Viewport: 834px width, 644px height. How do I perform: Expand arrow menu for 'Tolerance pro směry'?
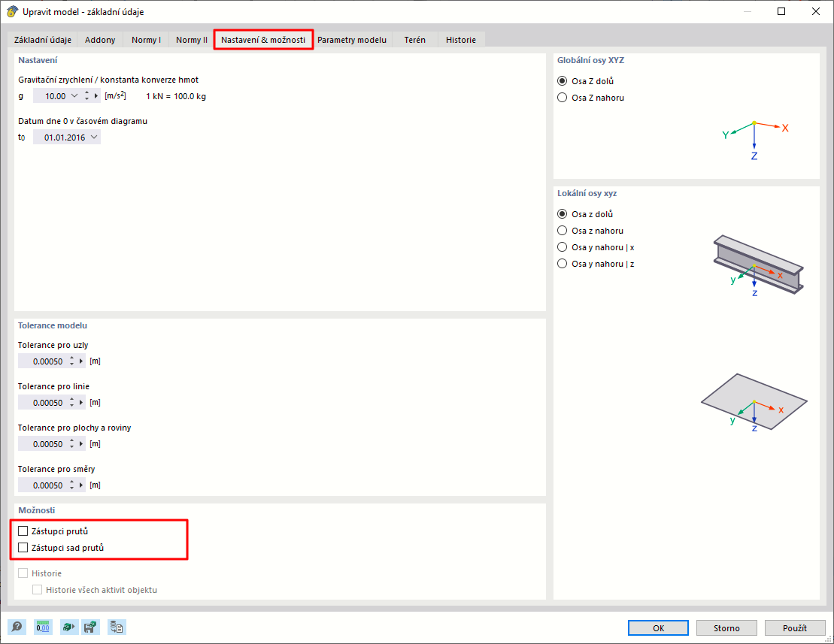click(81, 485)
